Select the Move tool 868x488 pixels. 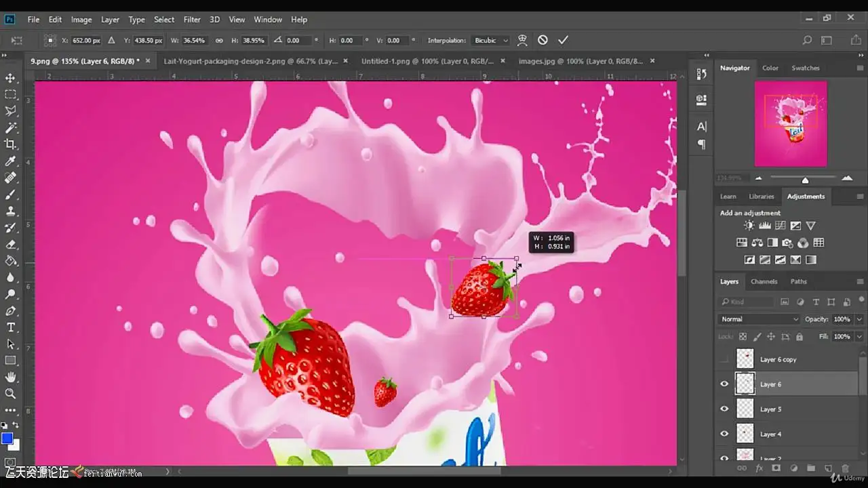pos(11,78)
